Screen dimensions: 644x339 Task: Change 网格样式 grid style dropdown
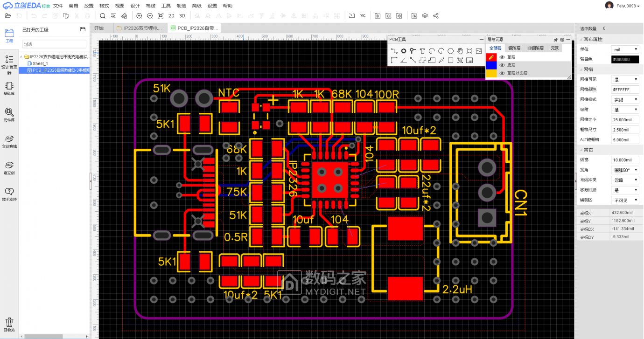pos(625,99)
